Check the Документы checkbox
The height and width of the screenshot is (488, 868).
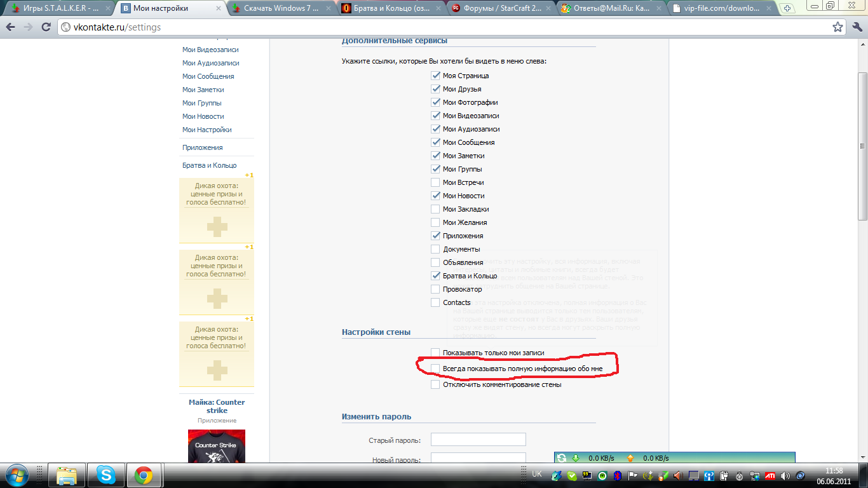pyautogui.click(x=435, y=249)
